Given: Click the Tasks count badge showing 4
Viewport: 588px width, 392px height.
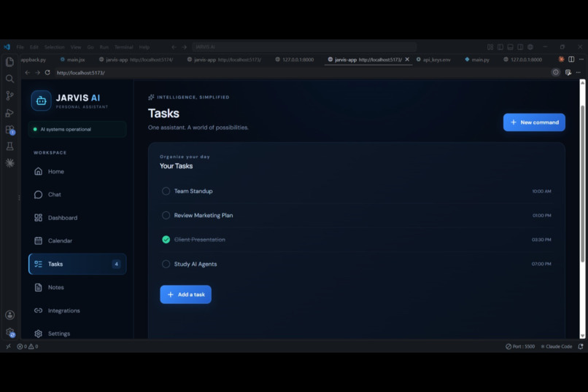Looking at the screenshot, I should [x=116, y=264].
